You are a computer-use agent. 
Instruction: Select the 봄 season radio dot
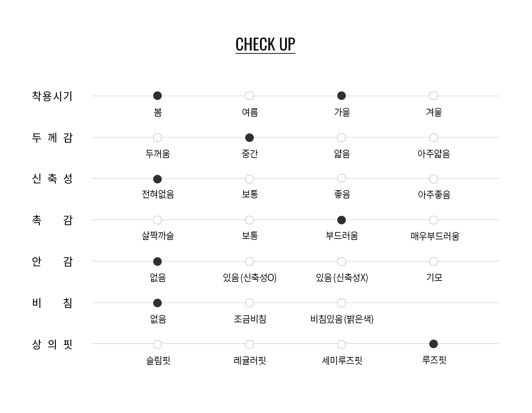click(157, 96)
